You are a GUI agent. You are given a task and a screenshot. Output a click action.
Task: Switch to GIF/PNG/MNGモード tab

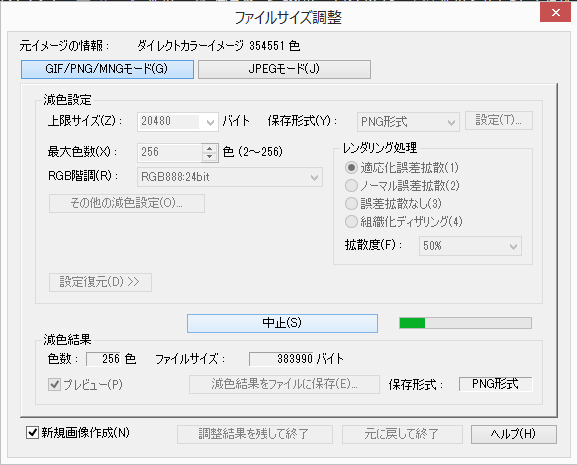tap(107, 69)
